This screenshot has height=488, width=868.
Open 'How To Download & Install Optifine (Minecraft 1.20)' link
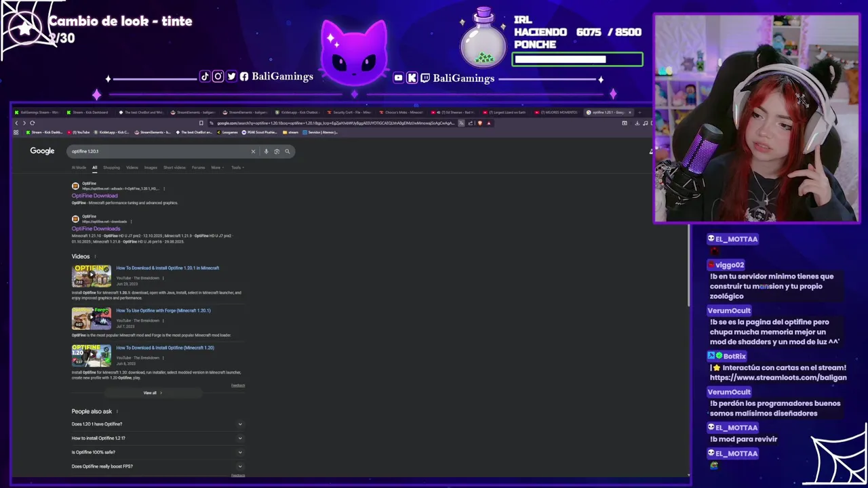click(x=165, y=348)
